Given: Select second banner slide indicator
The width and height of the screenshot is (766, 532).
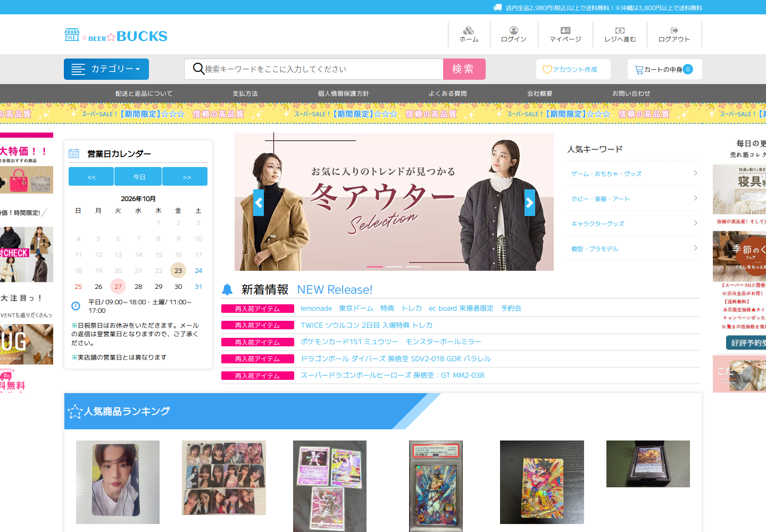Looking at the screenshot, I should click(394, 267).
